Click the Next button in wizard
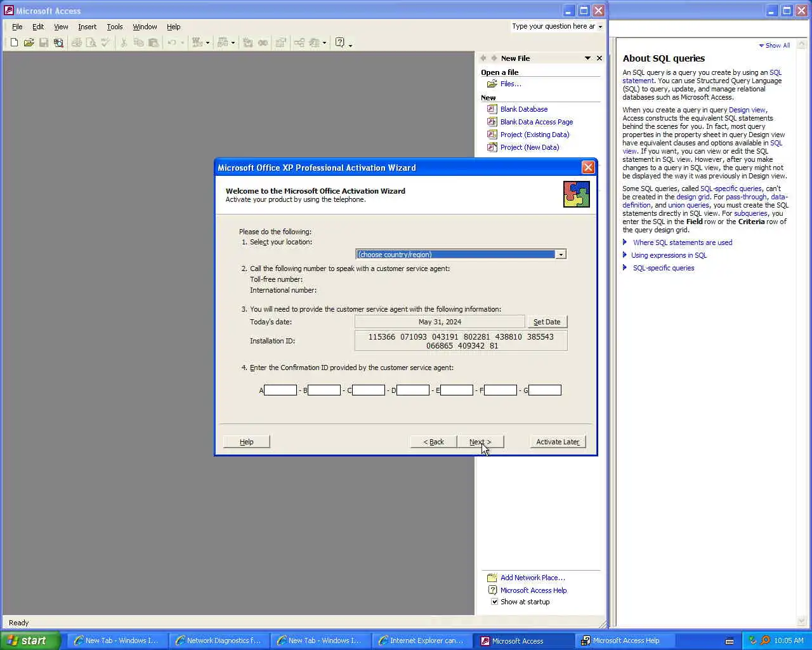 pyautogui.click(x=480, y=442)
